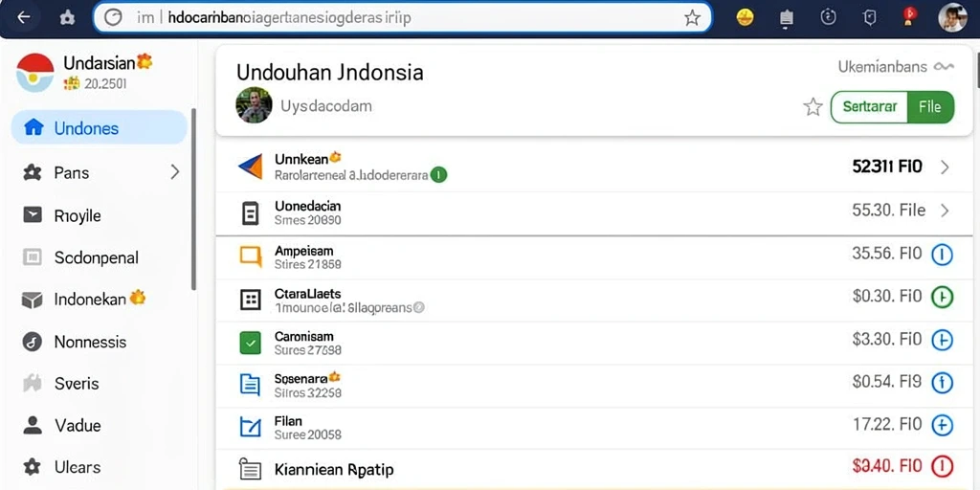Click the Caronisam row blue circle button
The image size is (980, 490).
[x=942, y=340]
